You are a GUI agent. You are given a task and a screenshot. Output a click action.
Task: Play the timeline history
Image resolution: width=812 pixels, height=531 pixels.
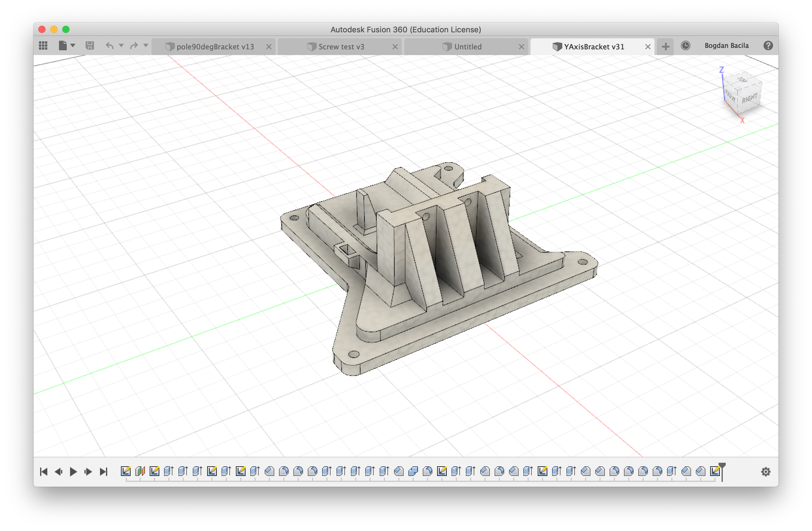pyautogui.click(x=73, y=472)
